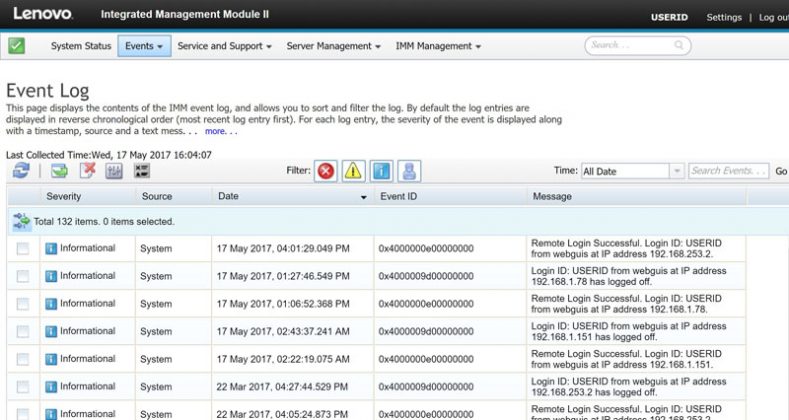Check the box for 02:22:19.075 AM event
The image size is (789, 420).
pyautogui.click(x=23, y=359)
